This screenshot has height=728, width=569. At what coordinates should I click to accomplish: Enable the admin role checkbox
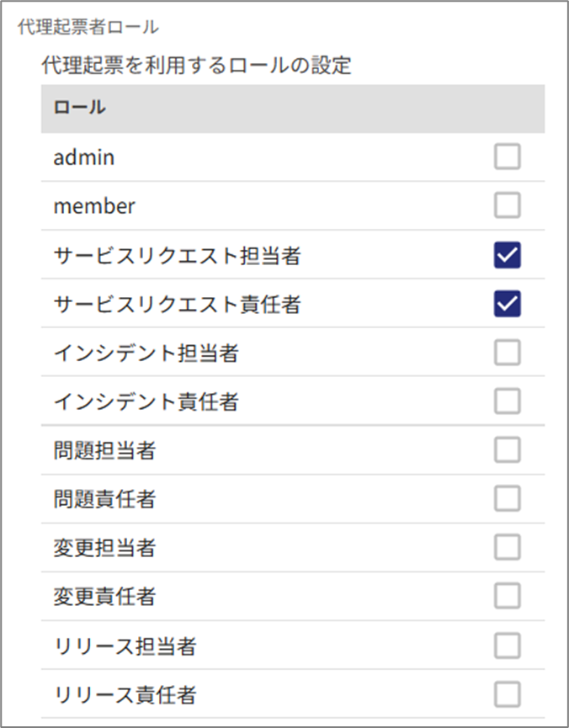(507, 157)
